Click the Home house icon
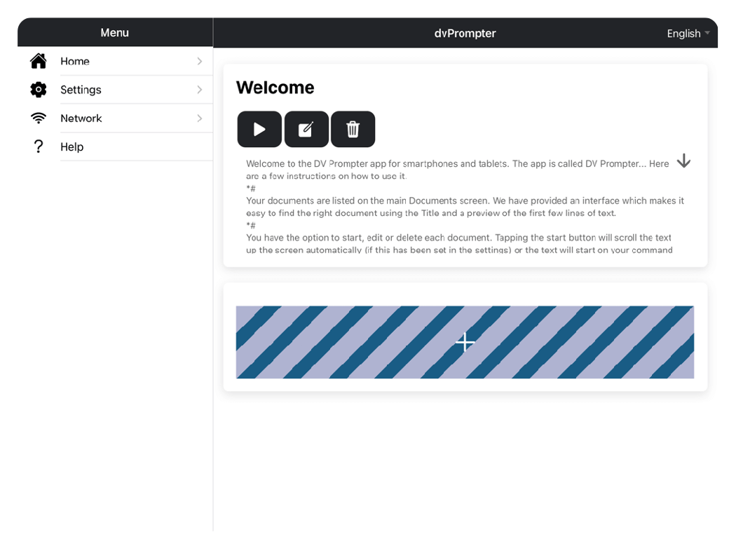The width and height of the screenshot is (736, 560). pos(39,61)
